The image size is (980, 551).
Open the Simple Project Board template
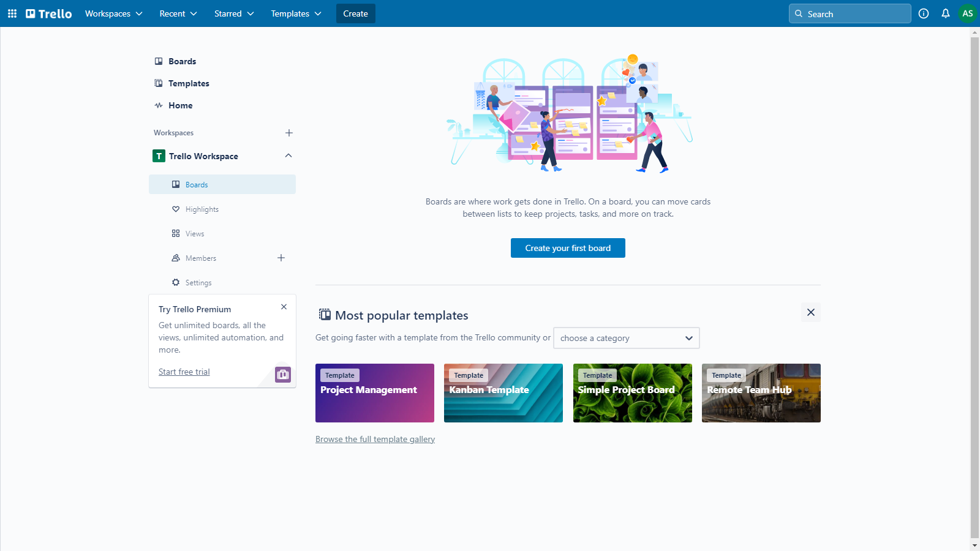(633, 393)
